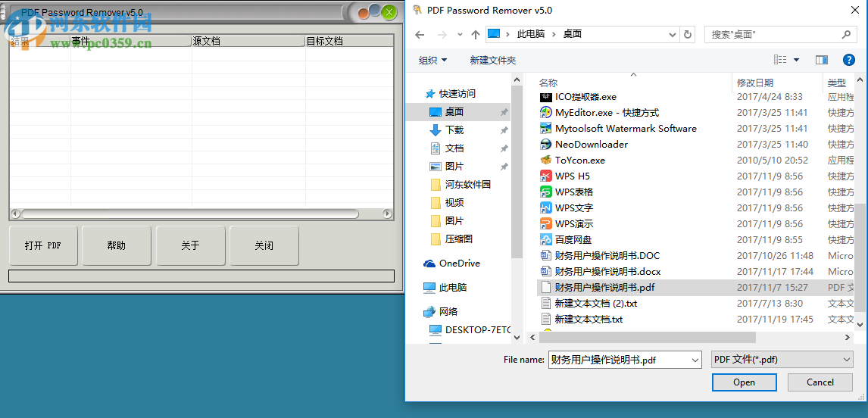The height and width of the screenshot is (418, 868).
Task: Toggle the preview pane icon
Action: tap(822, 60)
